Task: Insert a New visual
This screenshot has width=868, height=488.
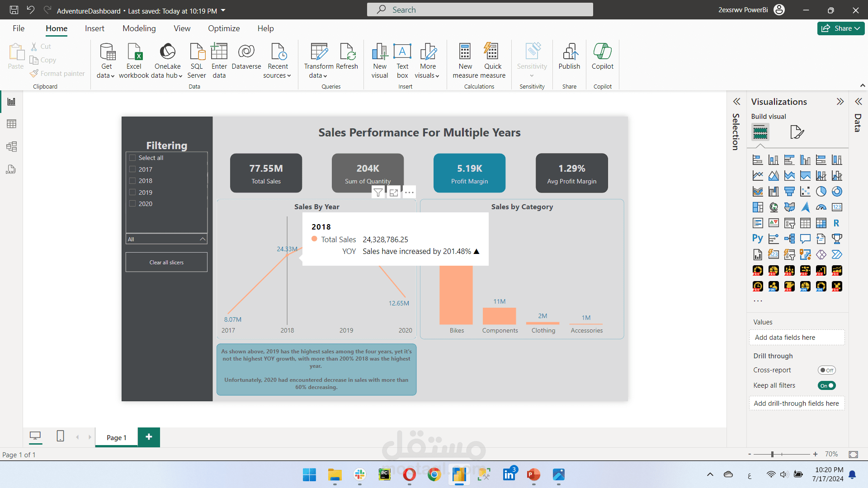Action: (380, 61)
